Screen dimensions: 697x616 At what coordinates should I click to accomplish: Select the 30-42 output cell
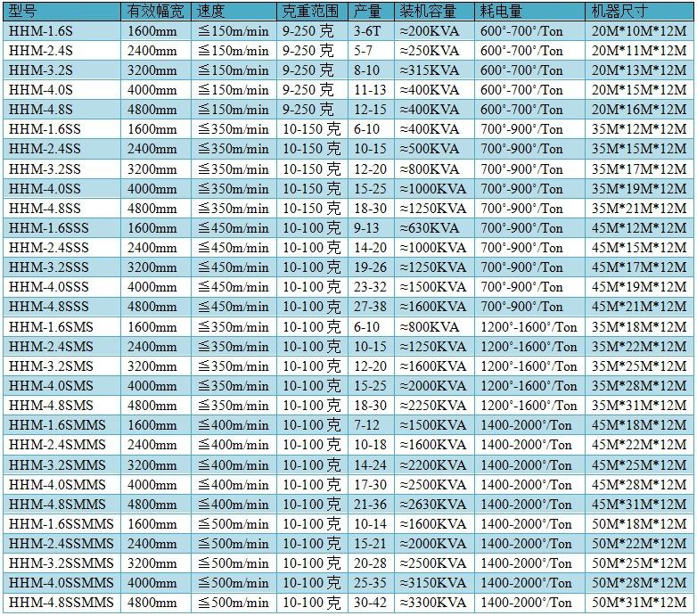(371, 603)
